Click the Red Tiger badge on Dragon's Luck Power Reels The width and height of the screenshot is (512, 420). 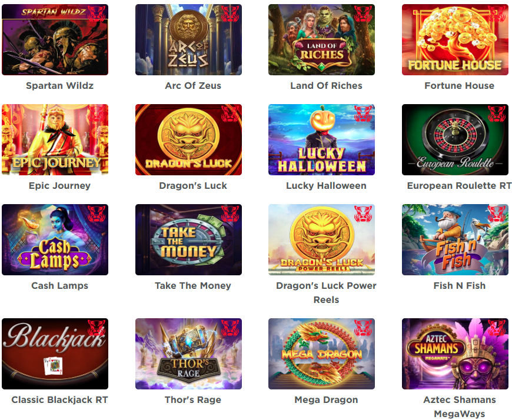[363, 214]
